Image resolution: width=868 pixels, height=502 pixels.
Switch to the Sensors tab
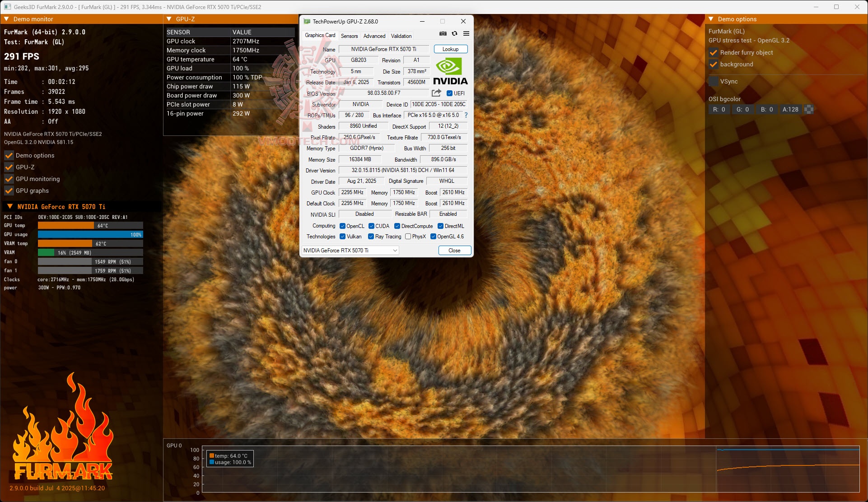pos(349,36)
